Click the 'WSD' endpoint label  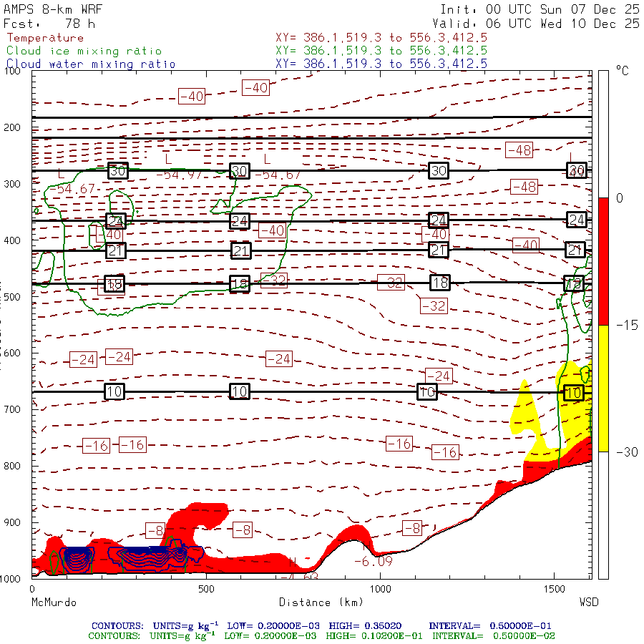589,602
